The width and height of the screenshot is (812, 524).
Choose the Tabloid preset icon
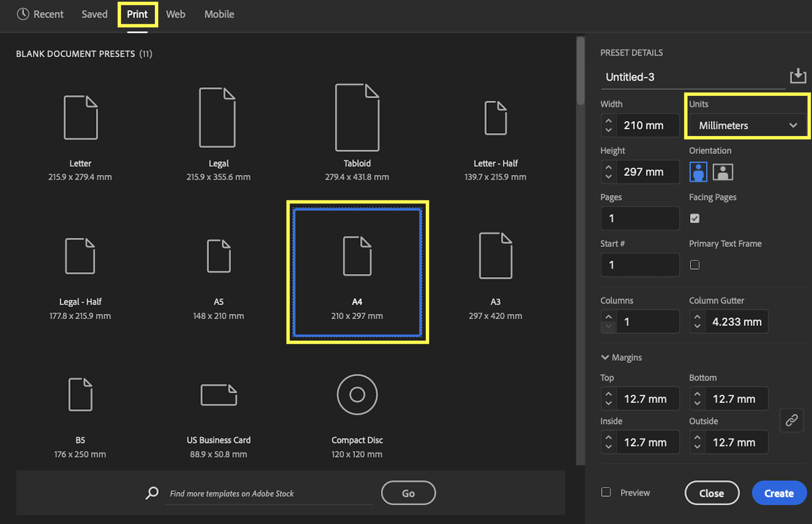click(357, 118)
